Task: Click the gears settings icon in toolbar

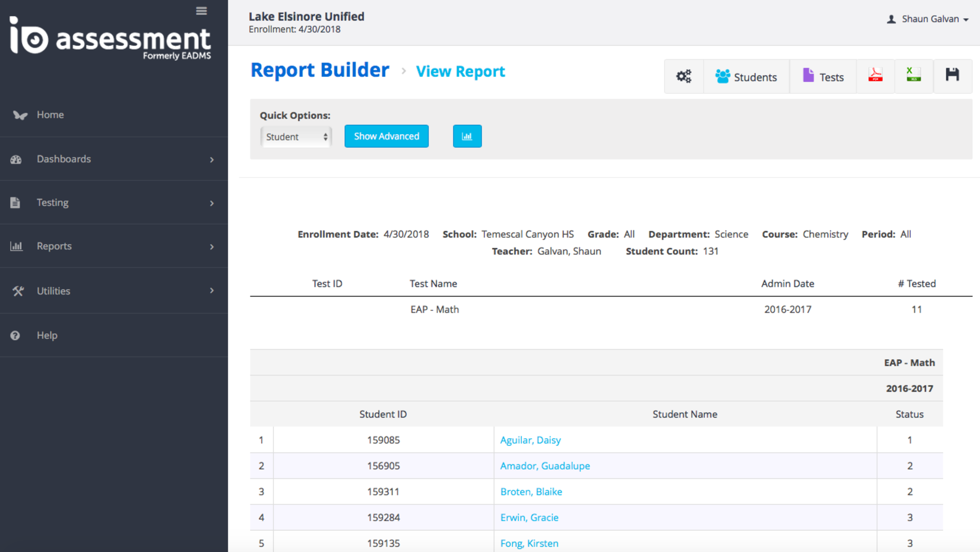Action: (x=683, y=76)
